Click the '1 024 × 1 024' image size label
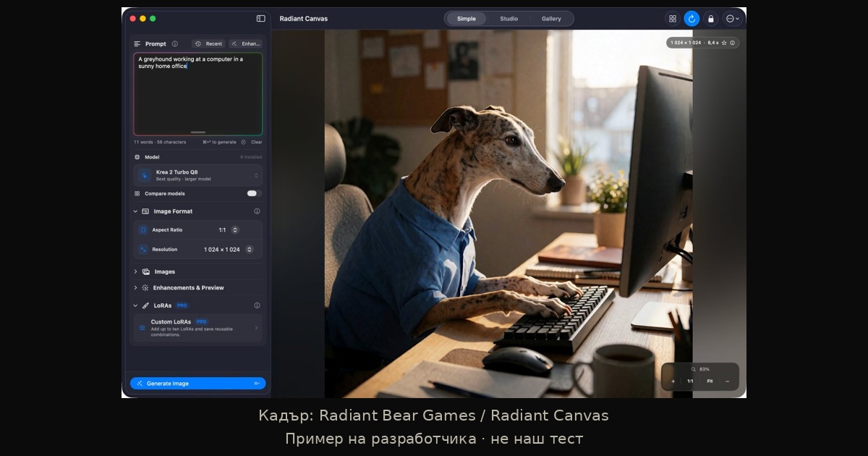This screenshot has height=456, width=868. (686, 43)
